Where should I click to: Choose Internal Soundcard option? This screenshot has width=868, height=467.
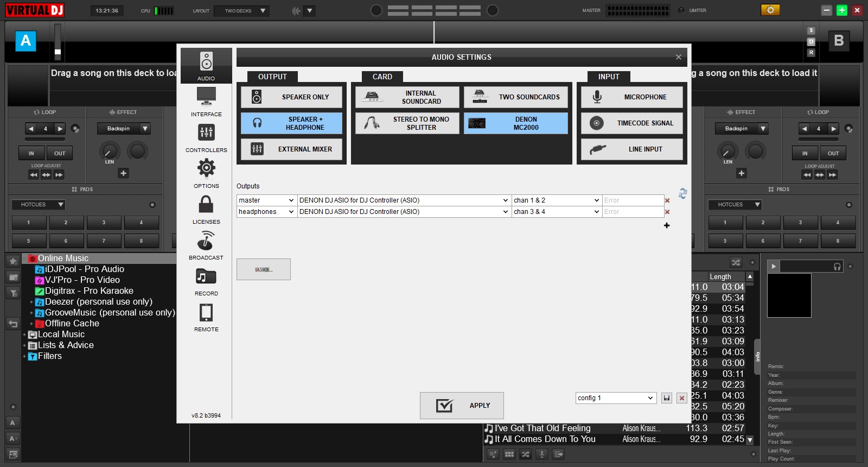(x=407, y=97)
